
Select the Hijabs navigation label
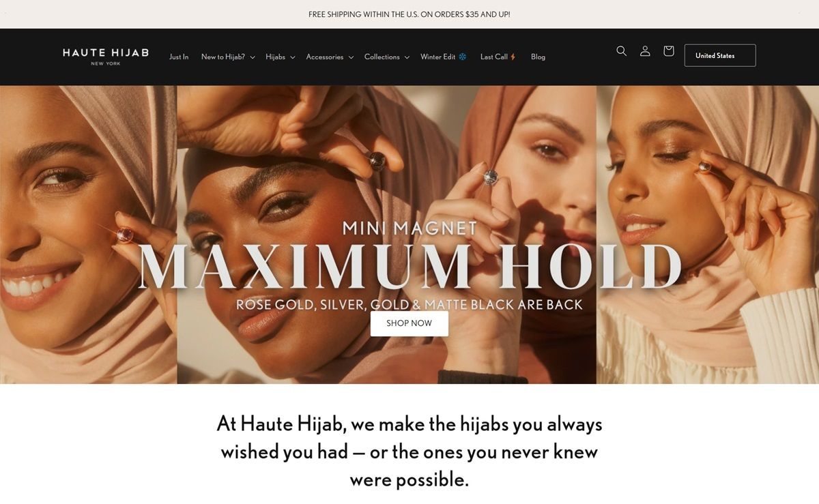click(275, 57)
